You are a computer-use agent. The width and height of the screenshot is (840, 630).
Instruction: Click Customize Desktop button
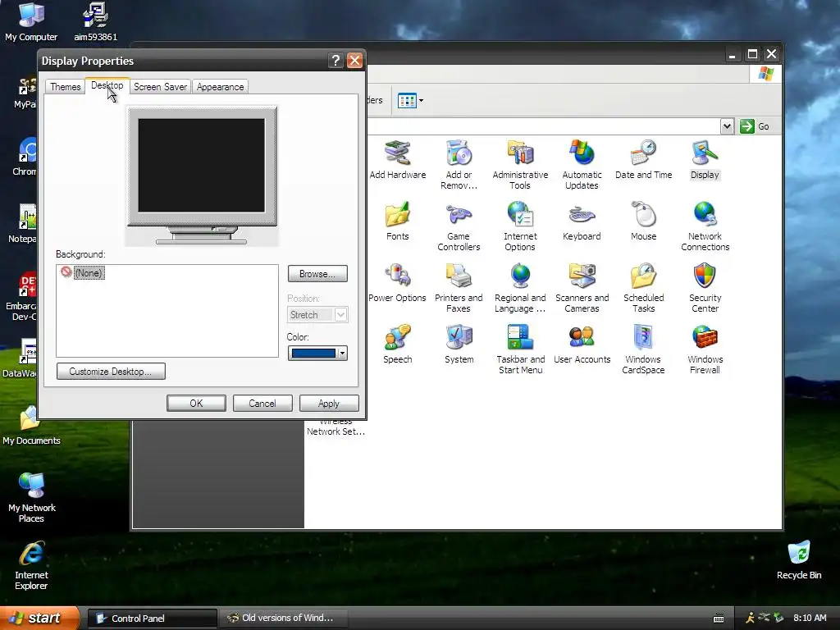[x=111, y=372]
